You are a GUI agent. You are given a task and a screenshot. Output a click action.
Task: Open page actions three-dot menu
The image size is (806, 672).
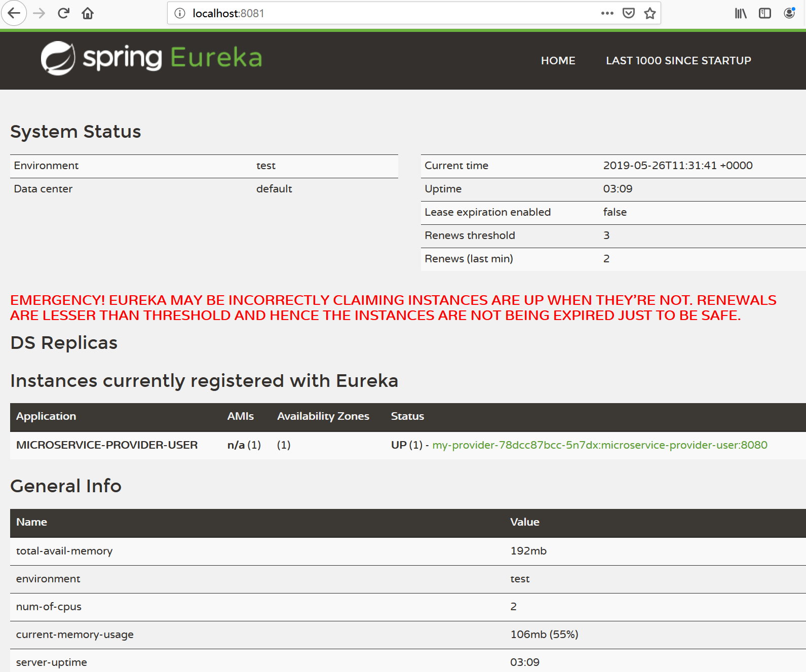click(607, 13)
